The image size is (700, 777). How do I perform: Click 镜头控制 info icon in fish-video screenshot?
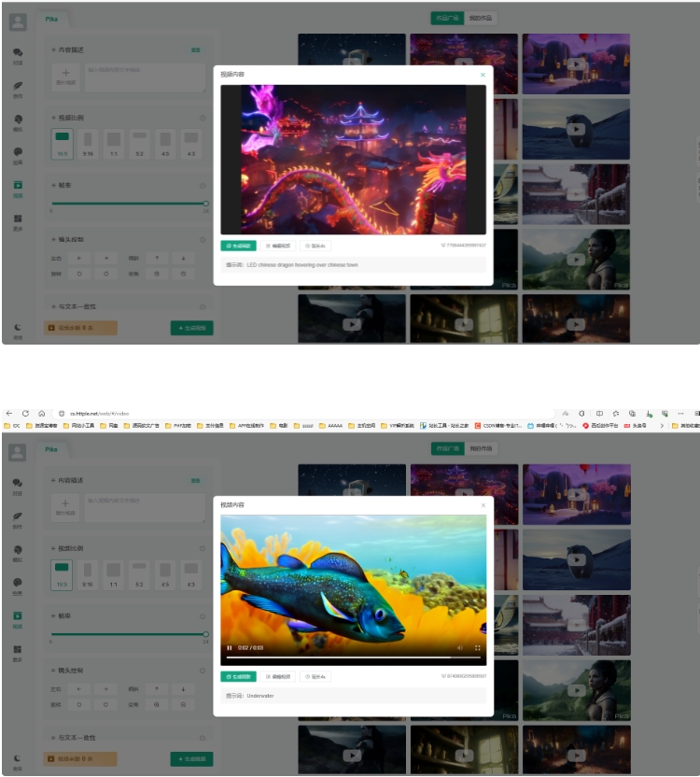coord(203,671)
